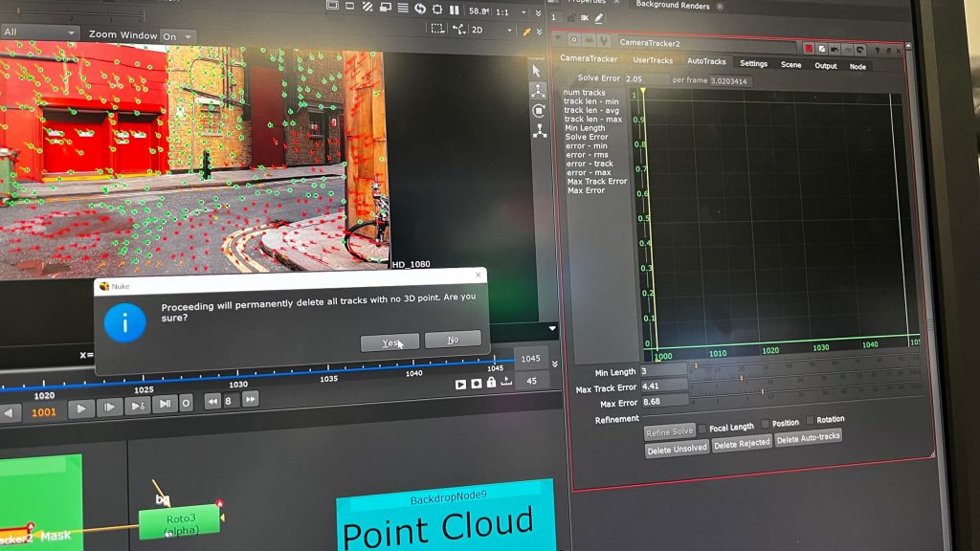
Task: Click Delete Auto-tracks button
Action: click(x=808, y=438)
